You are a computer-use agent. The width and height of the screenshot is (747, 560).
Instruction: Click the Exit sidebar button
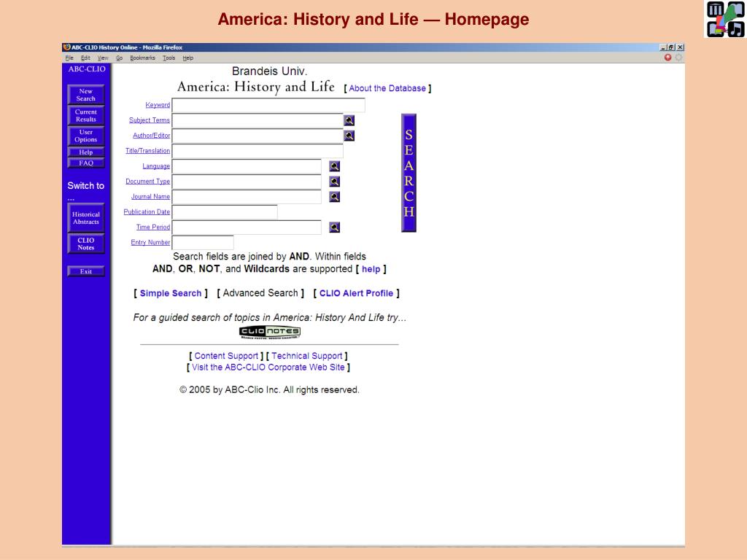coord(86,271)
